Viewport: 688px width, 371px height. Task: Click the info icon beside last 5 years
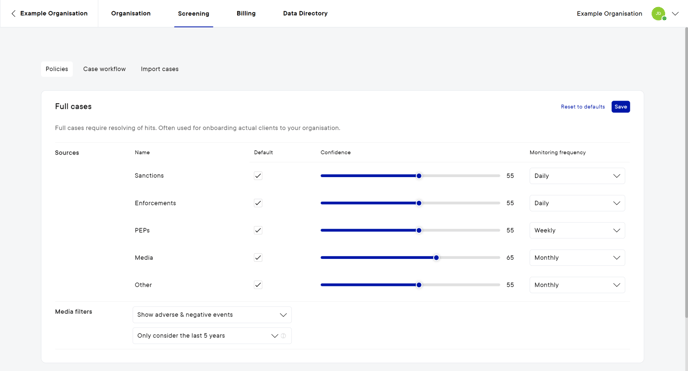283,336
